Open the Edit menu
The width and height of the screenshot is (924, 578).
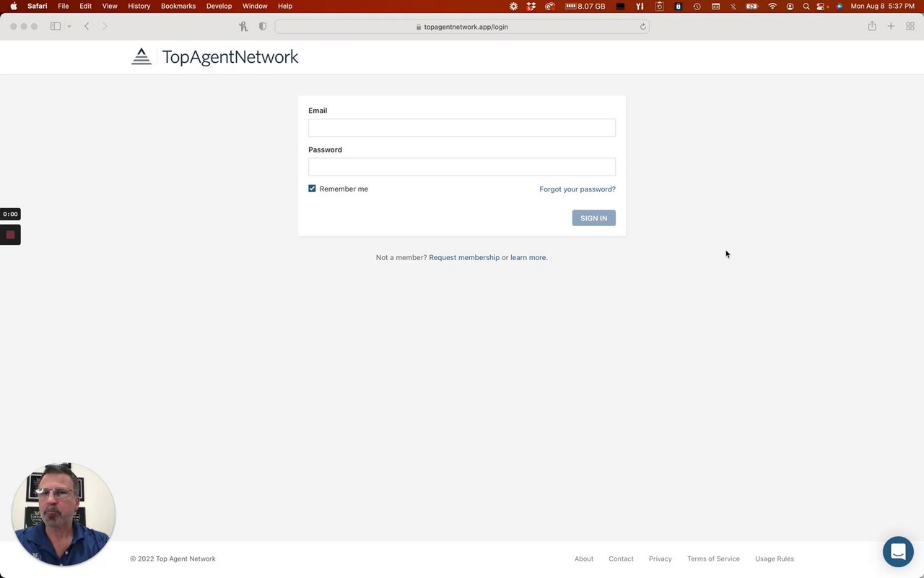[x=86, y=6]
